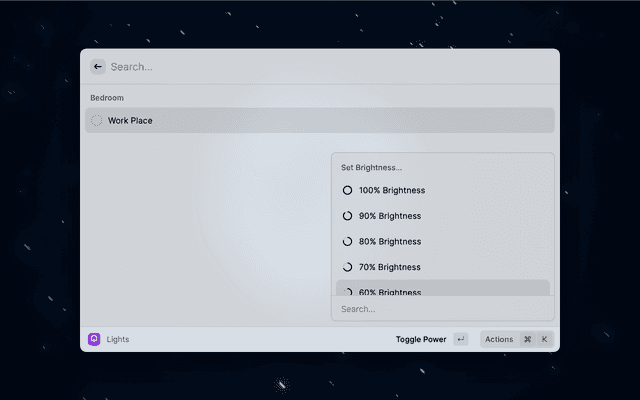Viewport: 640px width, 400px height.
Task: Click the Enter key icon beside Toggle Power
Action: click(x=460, y=339)
